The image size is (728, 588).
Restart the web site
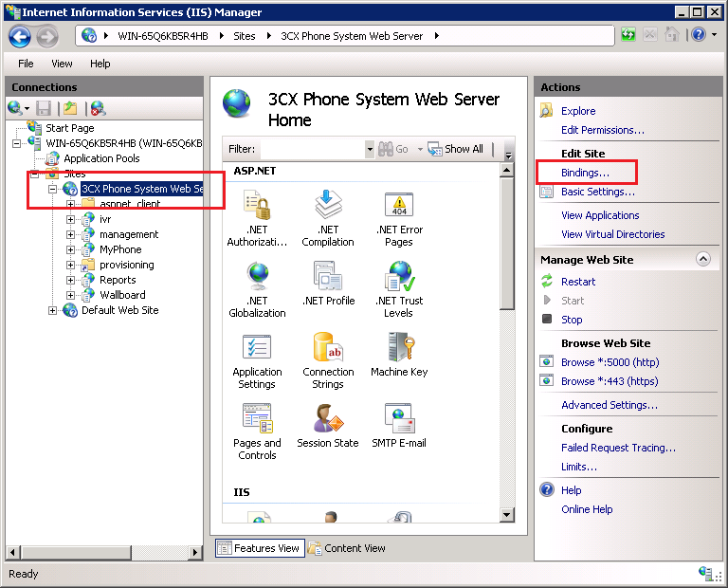(578, 282)
